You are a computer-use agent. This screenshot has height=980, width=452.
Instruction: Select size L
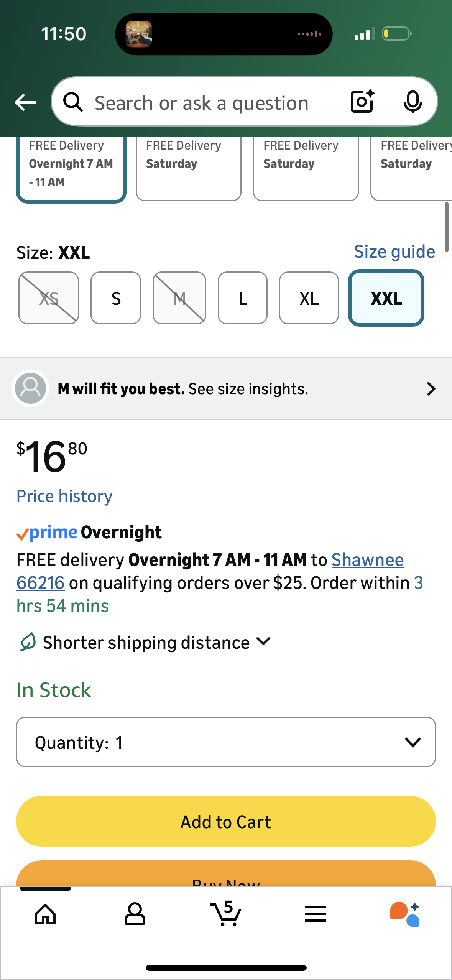(243, 298)
